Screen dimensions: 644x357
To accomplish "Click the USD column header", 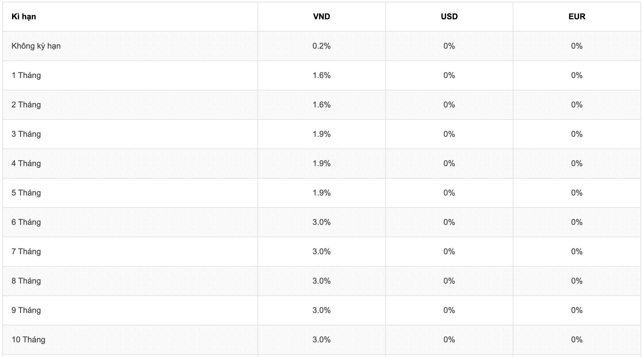I will click(449, 17).
